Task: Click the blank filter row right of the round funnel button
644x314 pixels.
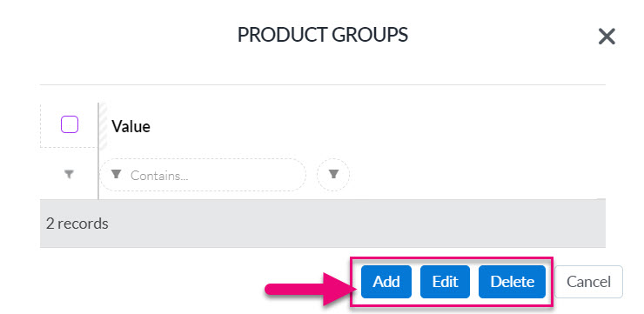Action: coord(477,175)
